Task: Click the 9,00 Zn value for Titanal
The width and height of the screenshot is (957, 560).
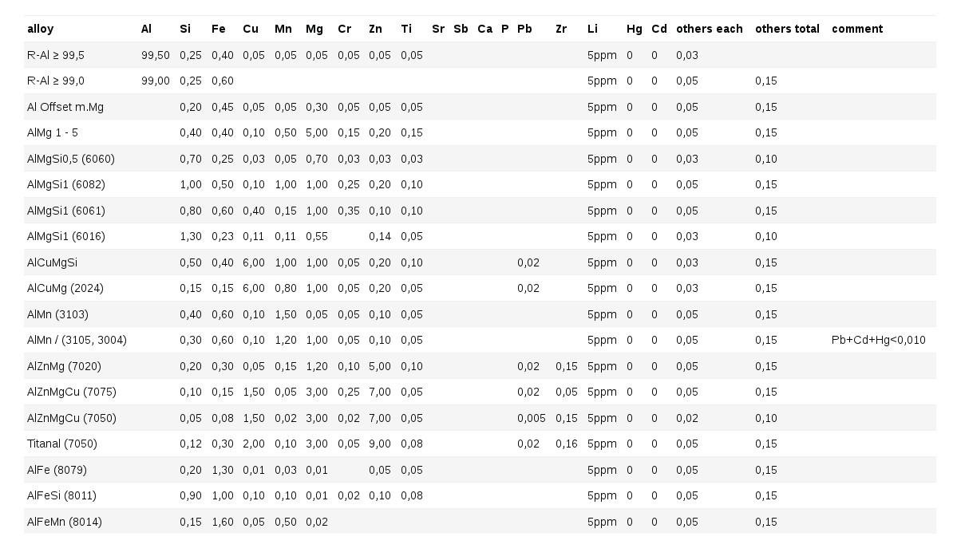Action: pos(380,444)
